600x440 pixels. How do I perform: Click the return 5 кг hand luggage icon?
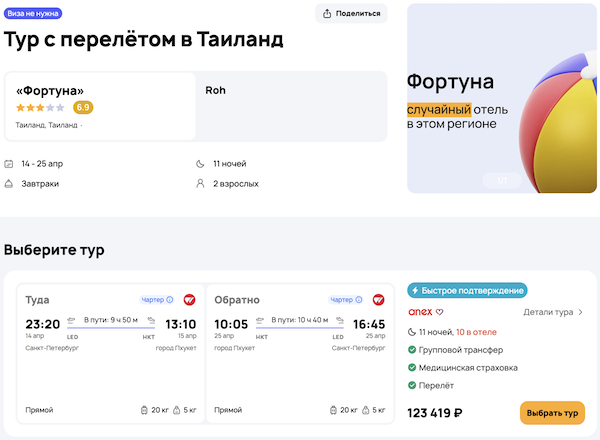coord(366,410)
